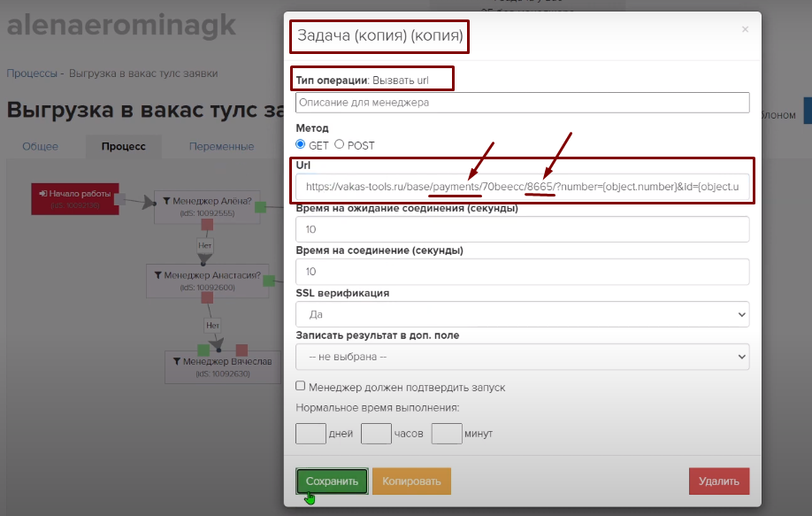The width and height of the screenshot is (812, 516).
Task: Focus the connection wait timeout field
Action: pos(522,229)
